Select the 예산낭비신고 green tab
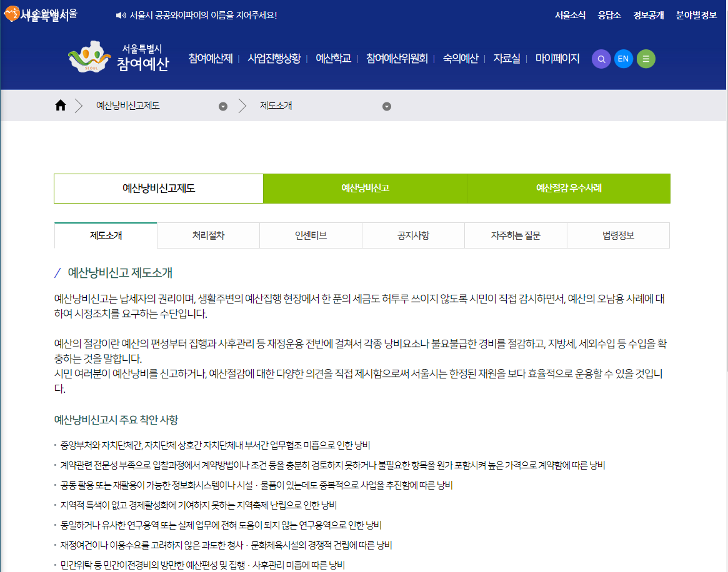 365,189
